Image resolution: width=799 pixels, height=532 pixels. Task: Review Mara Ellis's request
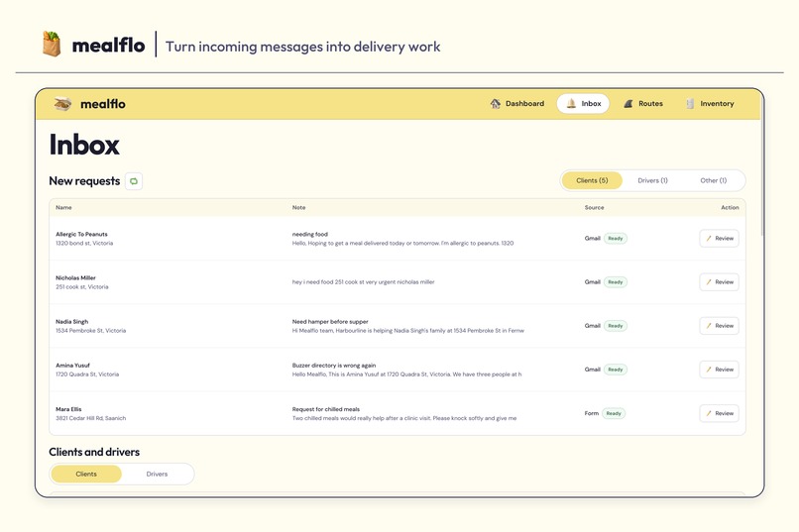point(719,413)
